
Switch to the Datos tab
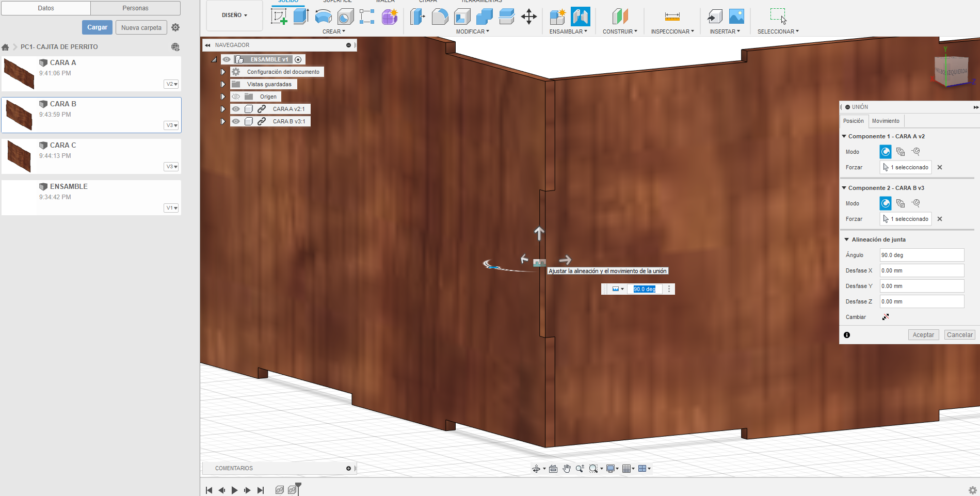point(46,8)
